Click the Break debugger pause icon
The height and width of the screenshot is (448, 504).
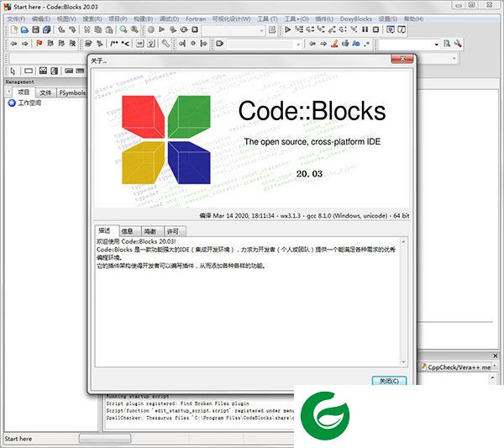click(x=365, y=30)
